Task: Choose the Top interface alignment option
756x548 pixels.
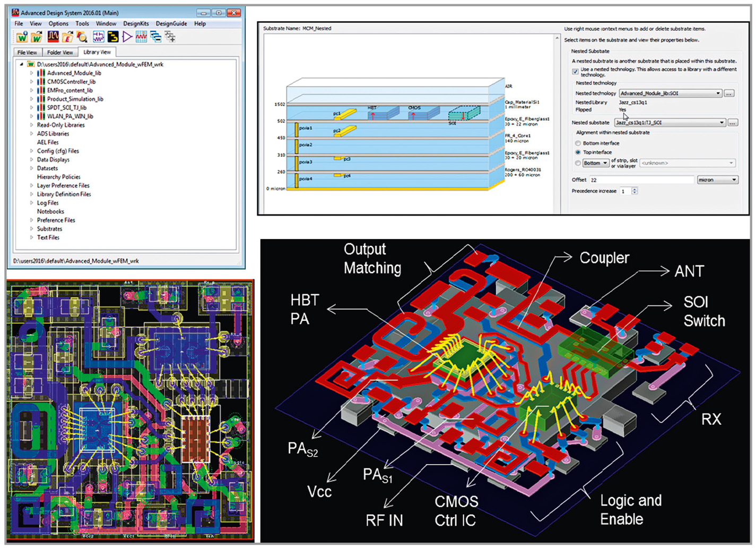Action: click(578, 152)
